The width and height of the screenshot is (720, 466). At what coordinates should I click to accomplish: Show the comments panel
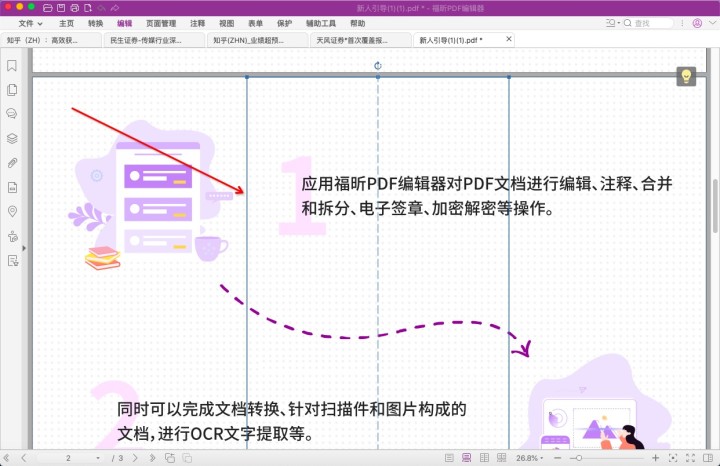tap(13, 114)
